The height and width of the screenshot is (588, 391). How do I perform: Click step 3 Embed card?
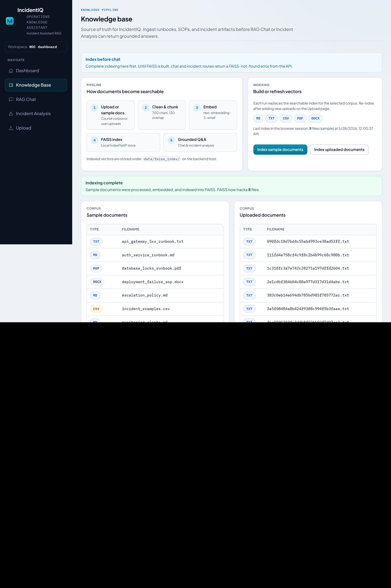[213, 115]
